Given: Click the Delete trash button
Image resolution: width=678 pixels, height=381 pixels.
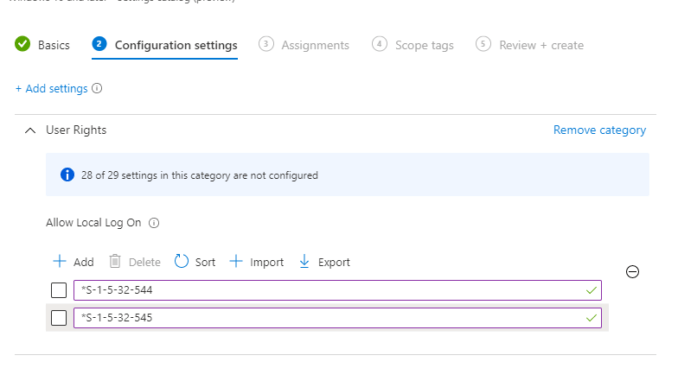Looking at the screenshot, I should click(134, 262).
